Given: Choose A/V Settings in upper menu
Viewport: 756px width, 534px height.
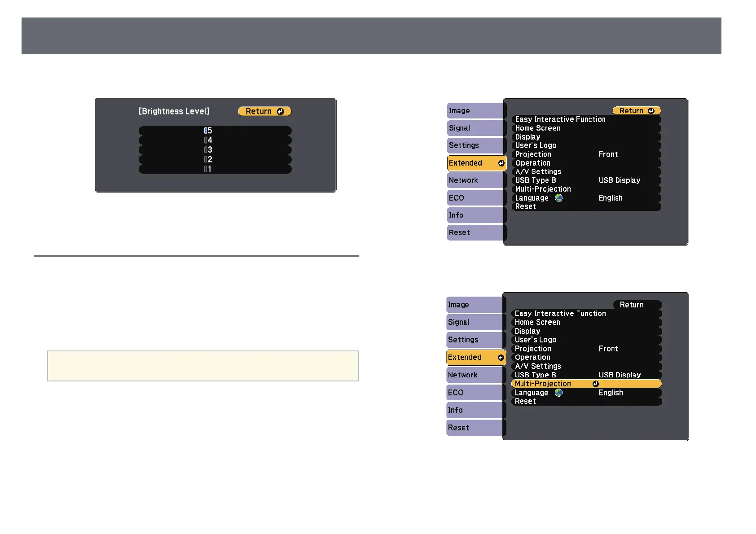Looking at the screenshot, I should click(586, 172).
